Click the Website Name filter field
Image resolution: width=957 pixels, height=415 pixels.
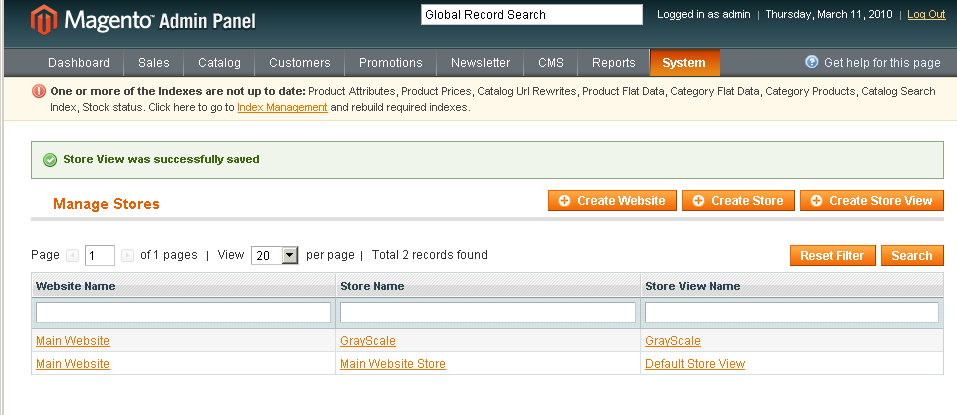pos(183,312)
